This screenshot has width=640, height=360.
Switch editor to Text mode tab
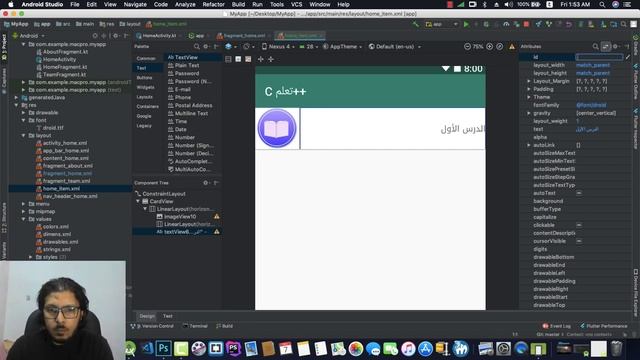[168, 316]
